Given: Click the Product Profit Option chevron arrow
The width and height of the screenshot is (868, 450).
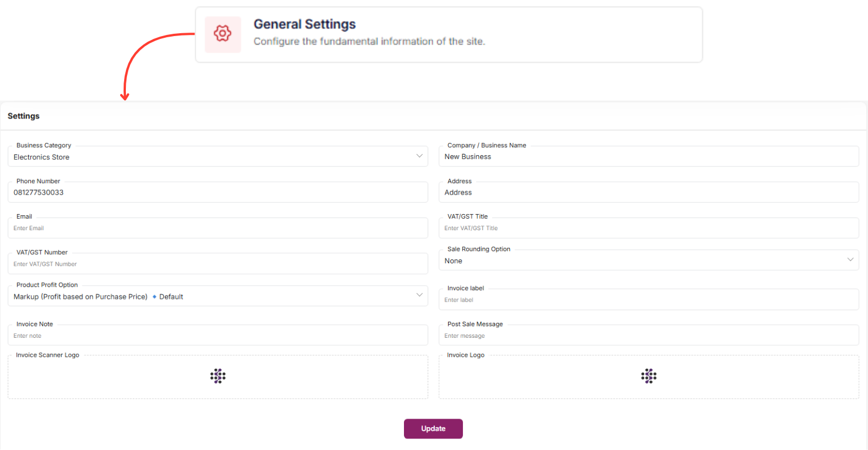Looking at the screenshot, I should (x=419, y=295).
